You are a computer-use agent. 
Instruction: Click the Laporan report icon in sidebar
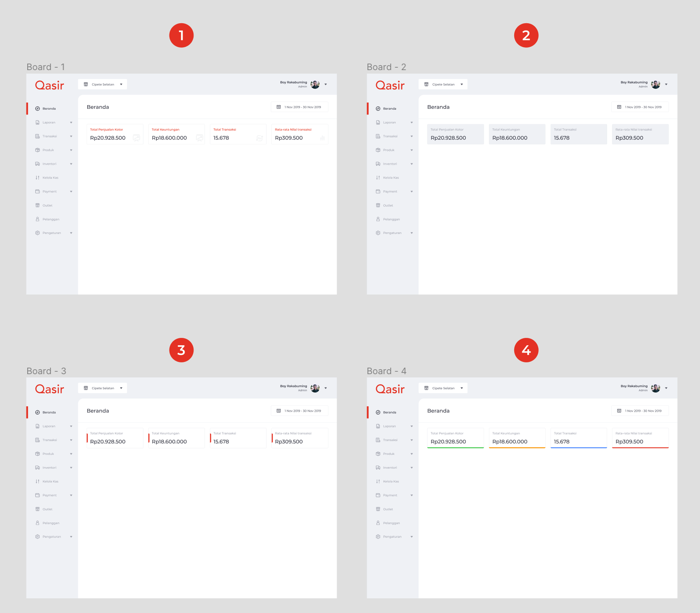(x=37, y=122)
